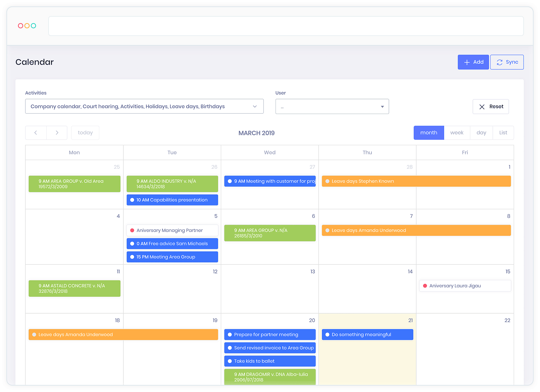Open the User dropdown arrow

click(382, 107)
